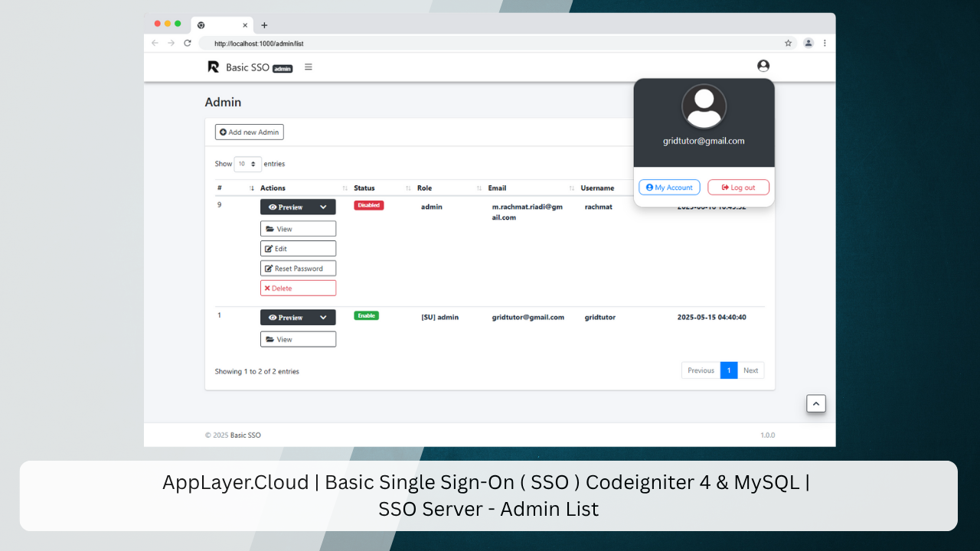Sort by Actions column header
Image resolution: width=980 pixels, height=551 pixels.
(x=304, y=188)
